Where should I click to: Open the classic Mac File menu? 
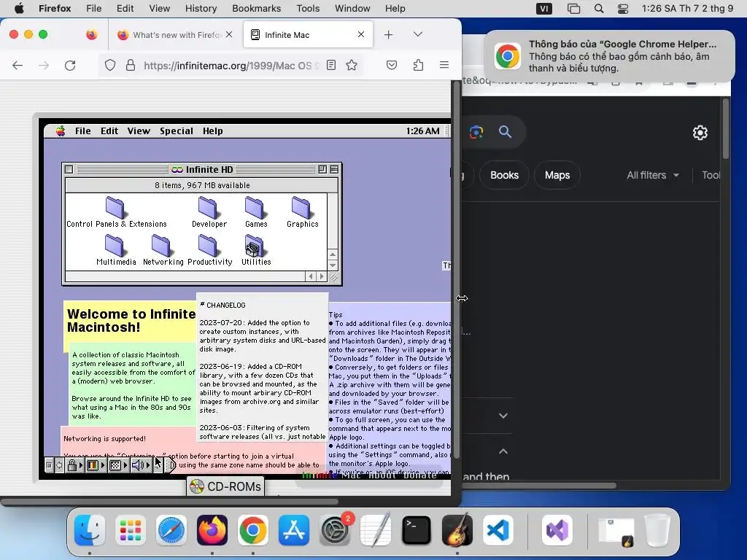pos(83,131)
